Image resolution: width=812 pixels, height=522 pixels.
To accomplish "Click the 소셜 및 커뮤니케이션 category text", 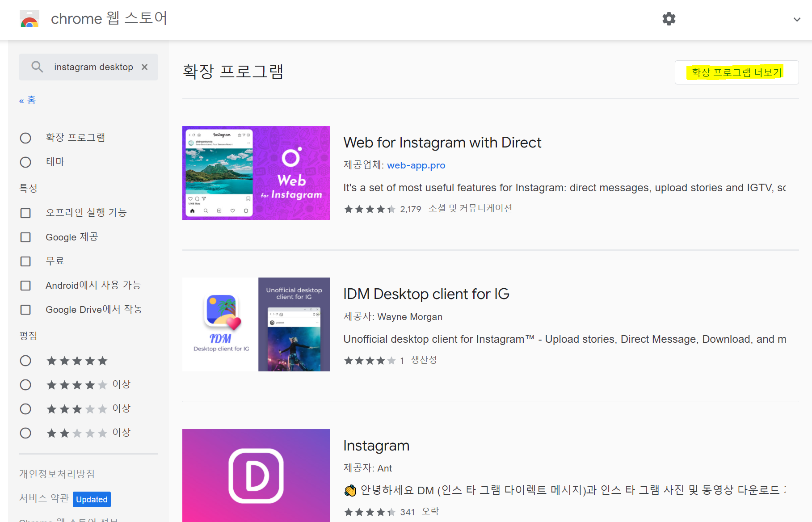I will click(x=470, y=209).
